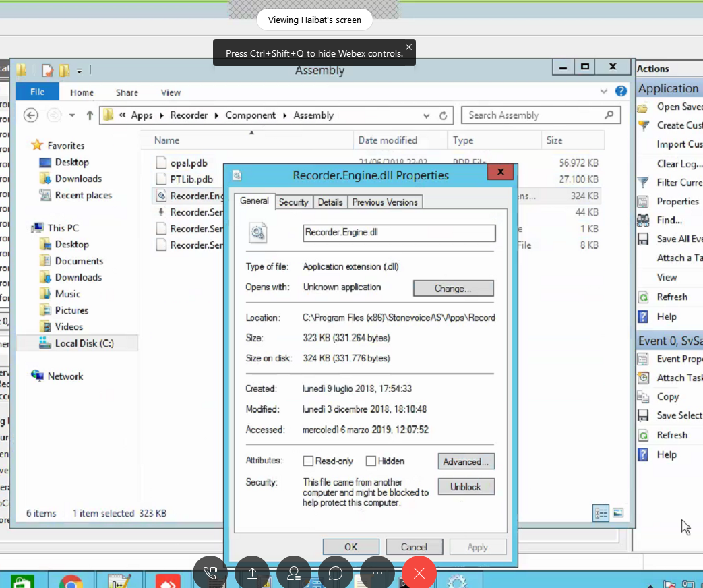The width and height of the screenshot is (703, 588).
Task: Switch to the Security tab
Action: [x=293, y=202]
